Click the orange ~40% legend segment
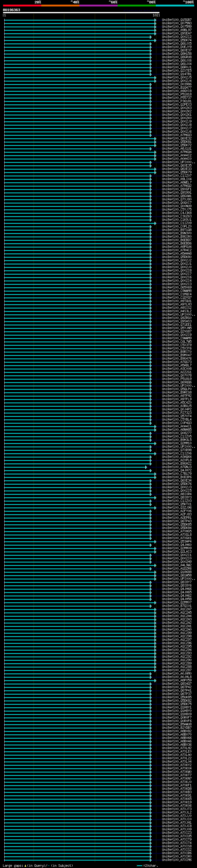The image size is (197, 868). pyautogui.click(x=60, y=6)
